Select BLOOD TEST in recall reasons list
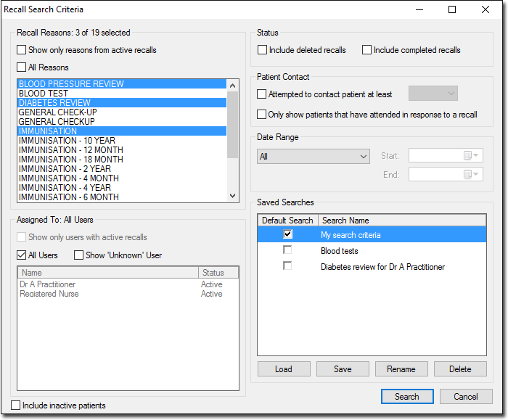508x420 pixels. coord(44,94)
